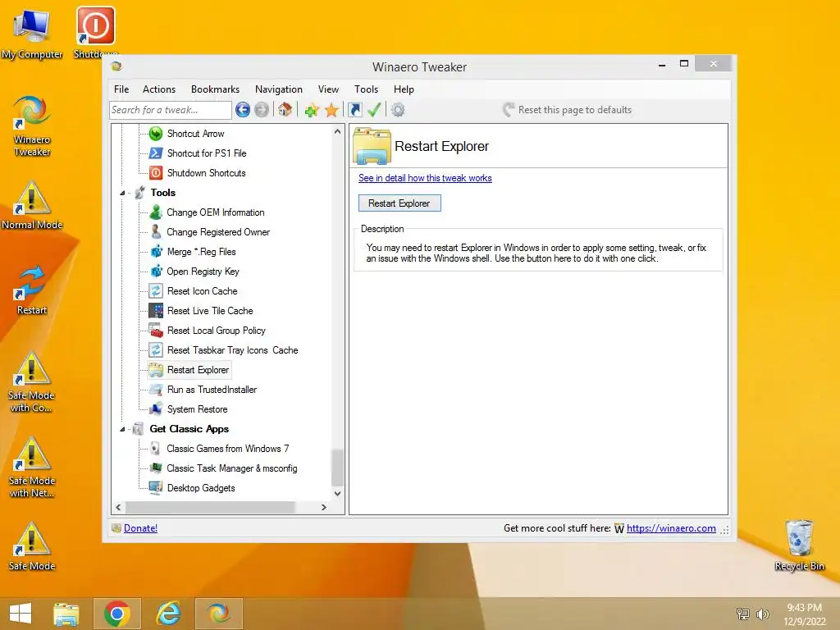
Task: Select the Normal Mode desktop shortcut
Action: pyautogui.click(x=32, y=206)
